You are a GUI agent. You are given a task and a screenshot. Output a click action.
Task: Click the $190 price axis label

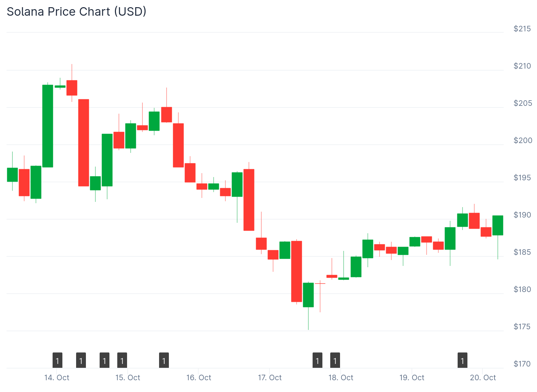522,215
